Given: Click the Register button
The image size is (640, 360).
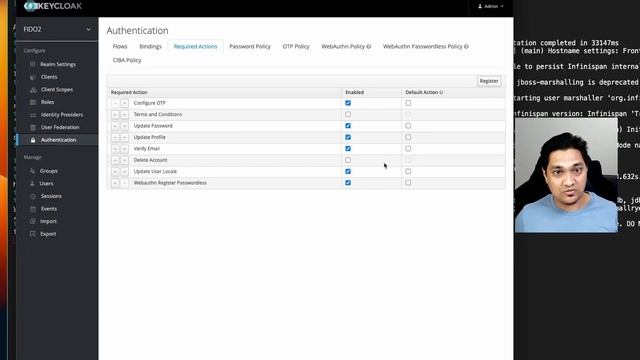Looking at the screenshot, I should (x=489, y=81).
